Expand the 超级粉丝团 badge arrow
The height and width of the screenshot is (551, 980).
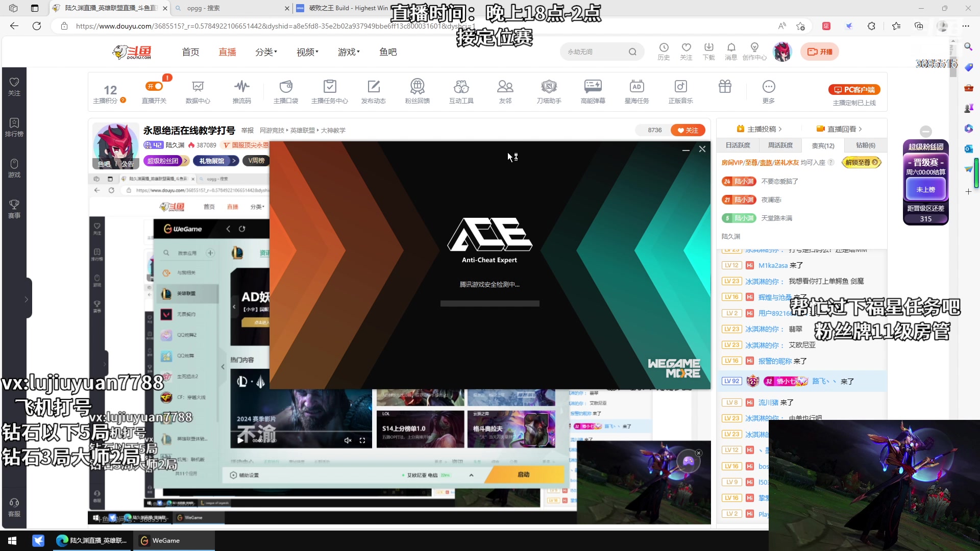coord(185,161)
